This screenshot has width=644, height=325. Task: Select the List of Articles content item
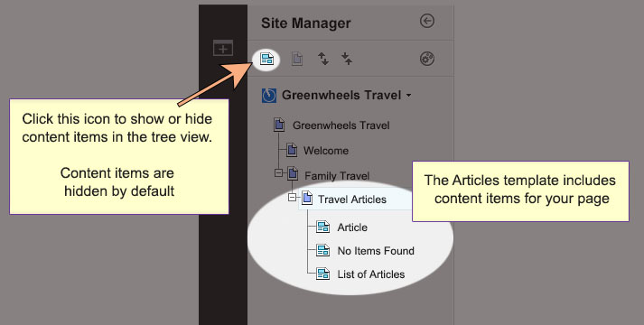click(x=371, y=274)
